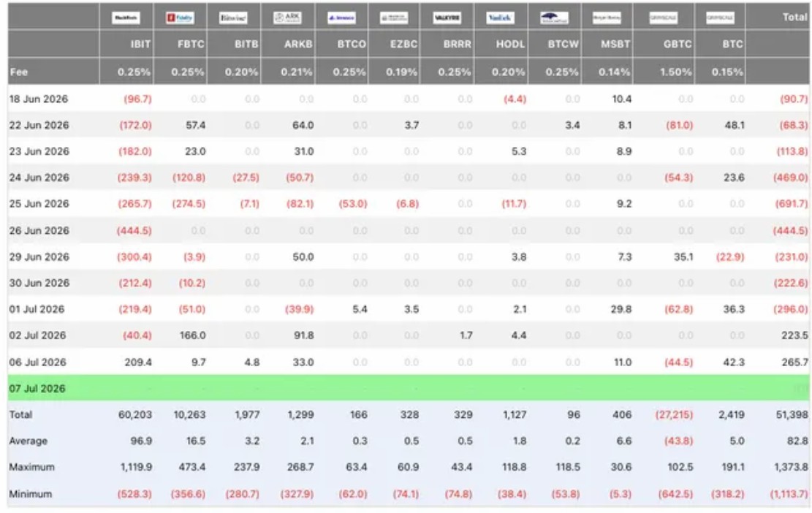Select the EZBC ticker header

coord(404,45)
